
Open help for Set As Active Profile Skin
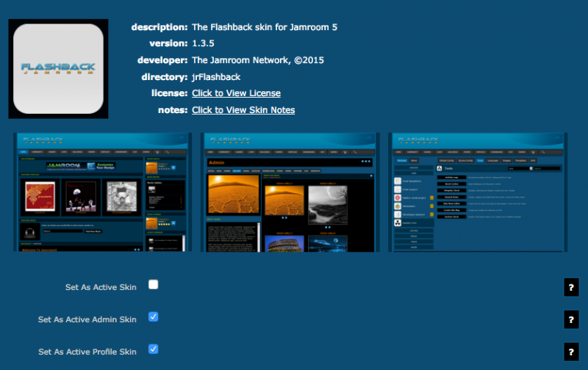pyautogui.click(x=571, y=352)
